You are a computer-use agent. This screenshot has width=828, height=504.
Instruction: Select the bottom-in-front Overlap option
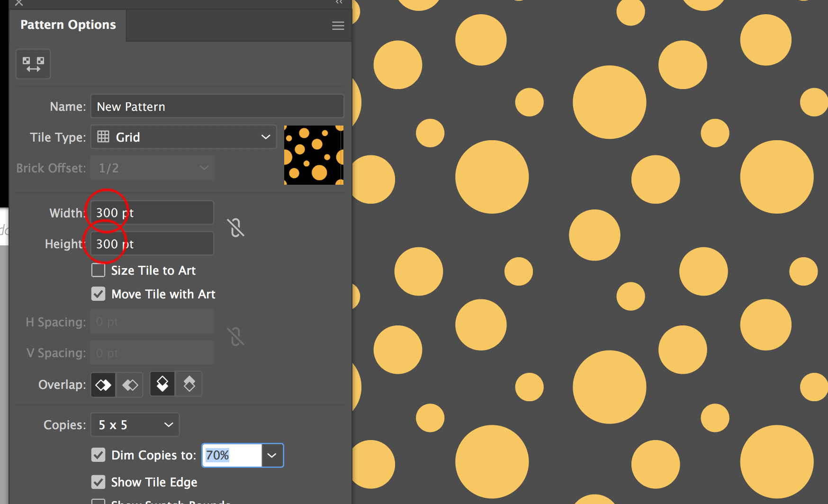coord(189,384)
